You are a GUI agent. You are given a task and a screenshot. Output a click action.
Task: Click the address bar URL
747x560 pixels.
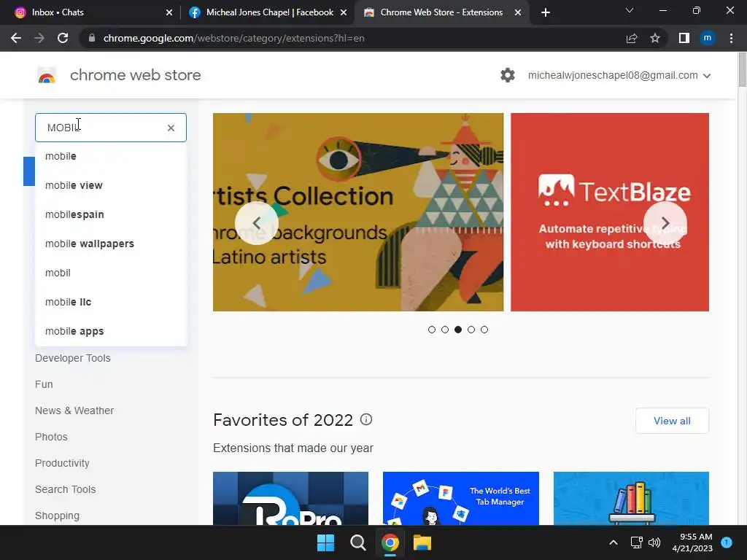(x=233, y=38)
